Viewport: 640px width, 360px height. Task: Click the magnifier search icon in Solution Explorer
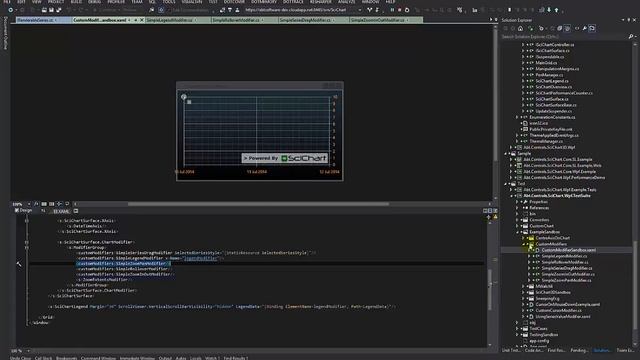tap(631, 37)
